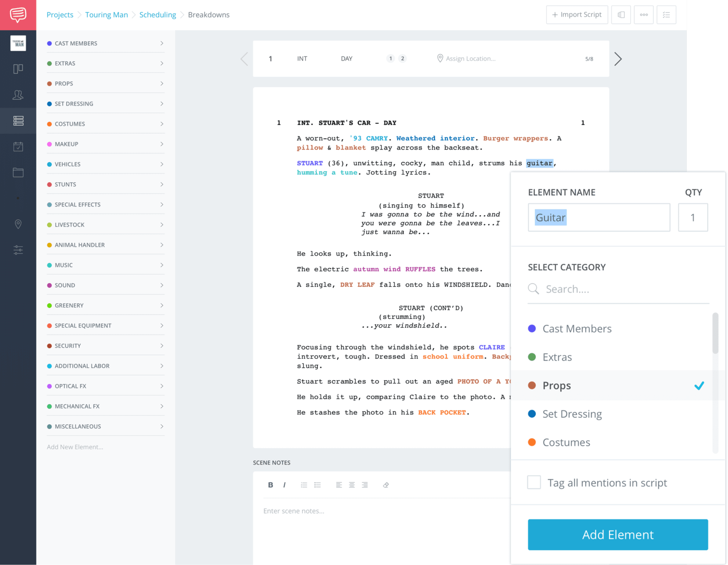
Task: Click the Assign Location pin icon
Action: tap(440, 58)
